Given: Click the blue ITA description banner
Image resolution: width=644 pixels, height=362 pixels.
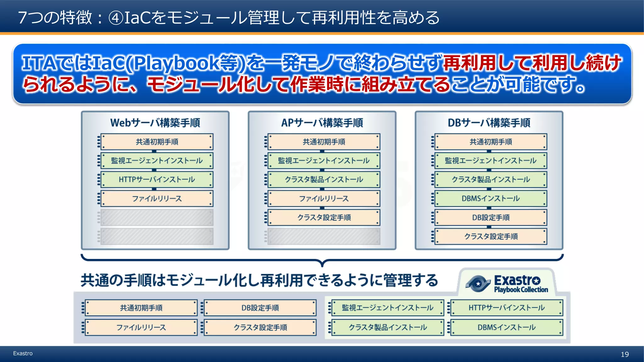Looking at the screenshot, I should click(x=322, y=74).
